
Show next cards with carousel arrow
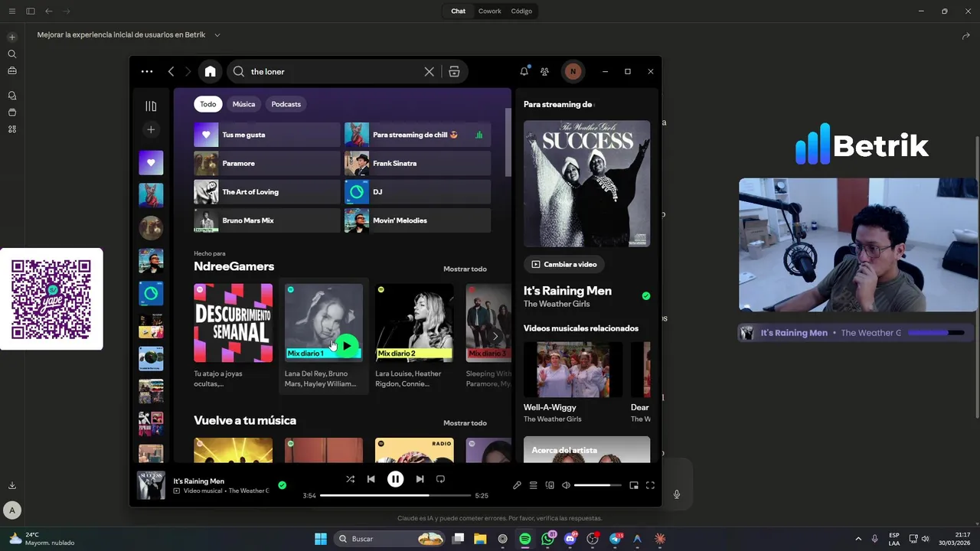(x=495, y=336)
